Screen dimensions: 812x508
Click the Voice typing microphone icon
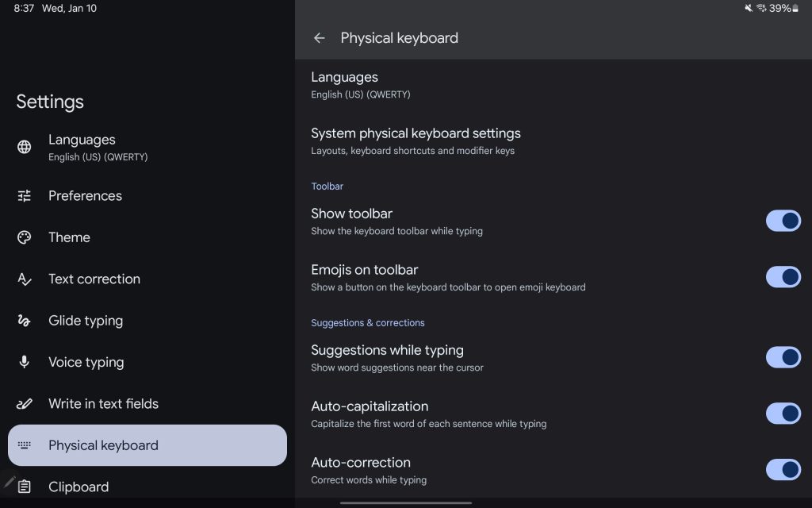pyautogui.click(x=24, y=362)
